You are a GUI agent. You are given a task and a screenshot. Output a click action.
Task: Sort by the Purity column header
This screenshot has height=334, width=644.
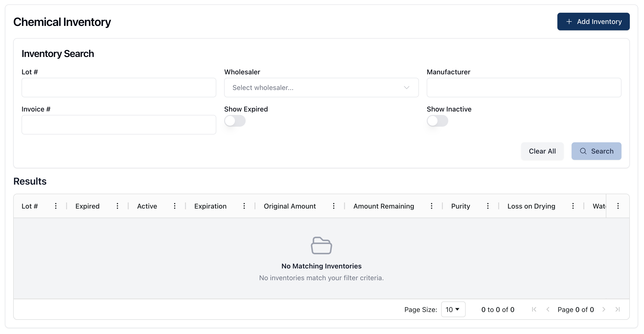tap(460, 206)
